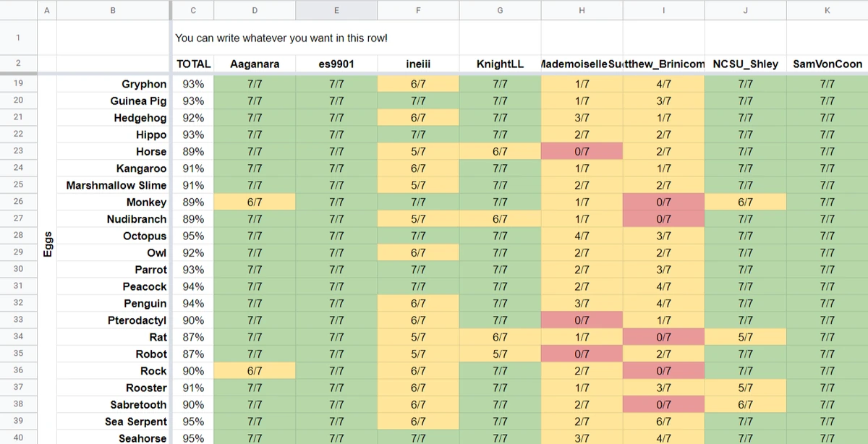Select the red 0/7 cell in Horse row
The height and width of the screenshot is (444, 868).
[582, 152]
